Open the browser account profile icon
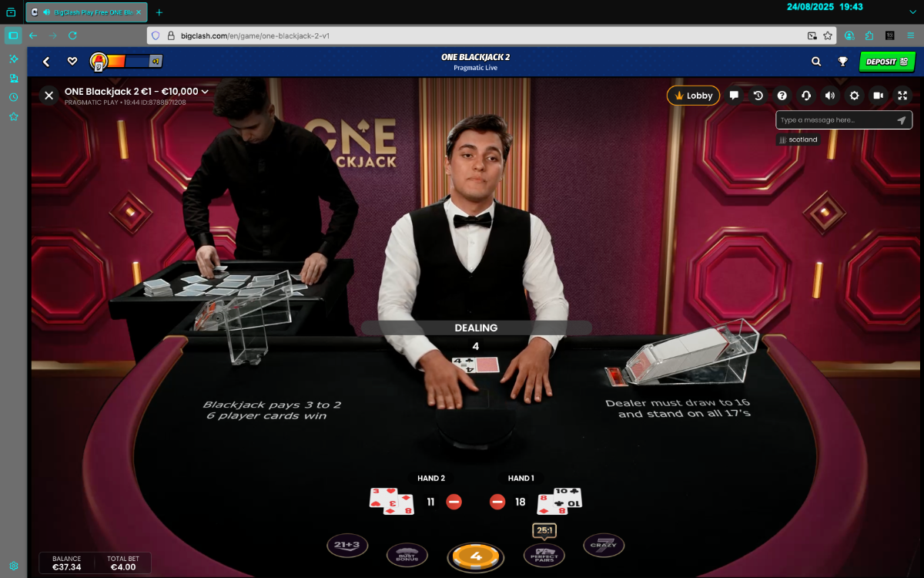Image resolution: width=924 pixels, height=578 pixels. 849,35
